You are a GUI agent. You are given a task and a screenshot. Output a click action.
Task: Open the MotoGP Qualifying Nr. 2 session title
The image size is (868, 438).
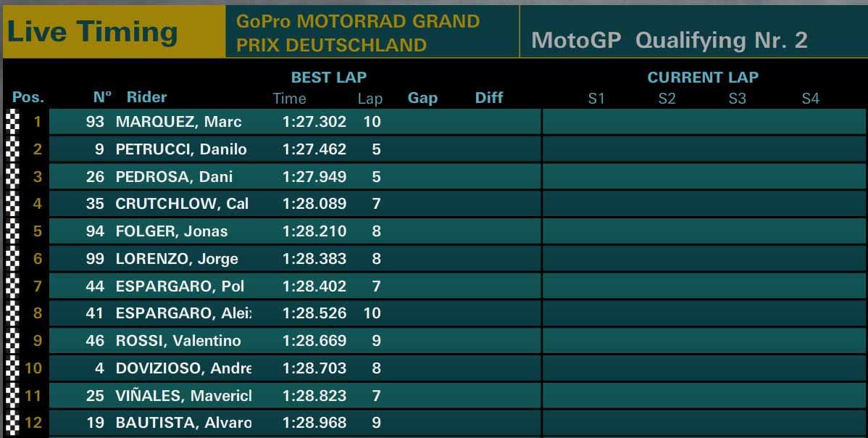click(669, 41)
